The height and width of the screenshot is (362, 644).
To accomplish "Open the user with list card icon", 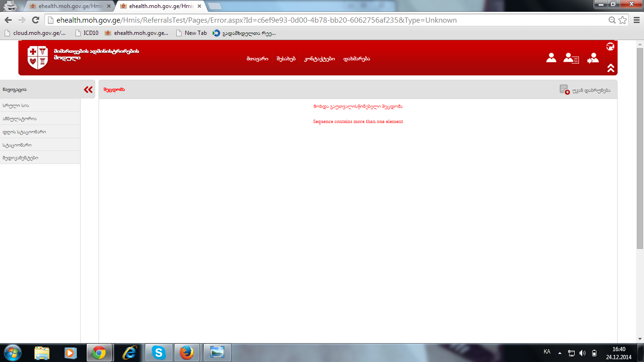I will click(x=571, y=58).
